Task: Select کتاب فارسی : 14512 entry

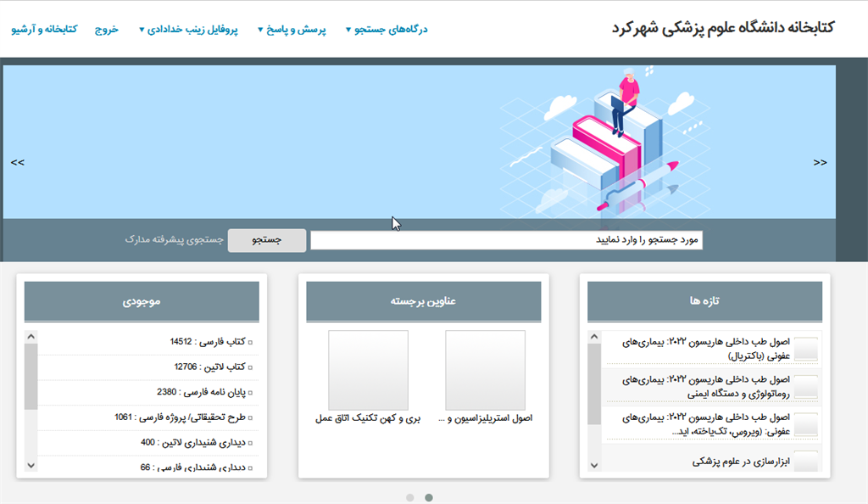Action: (208, 342)
